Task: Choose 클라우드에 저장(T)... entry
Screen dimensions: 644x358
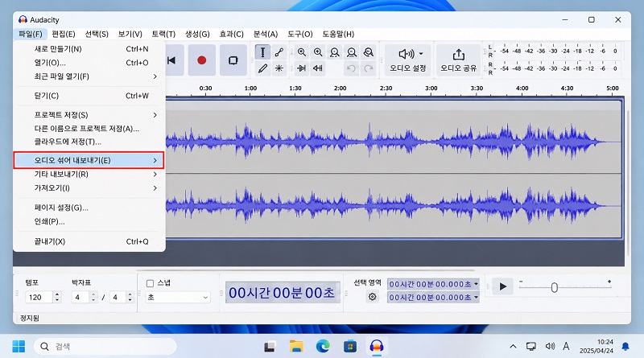Action: tap(89, 142)
